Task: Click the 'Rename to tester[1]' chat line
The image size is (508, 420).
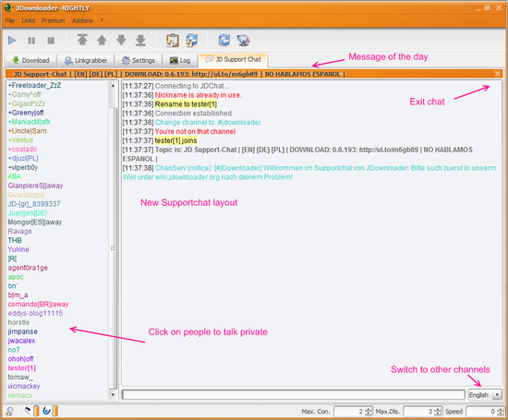Action: [186, 104]
